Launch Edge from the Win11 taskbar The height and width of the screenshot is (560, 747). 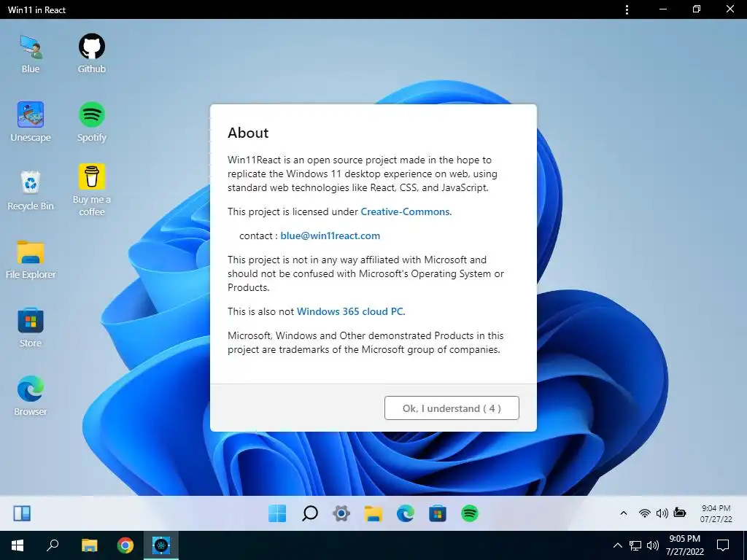(406, 513)
